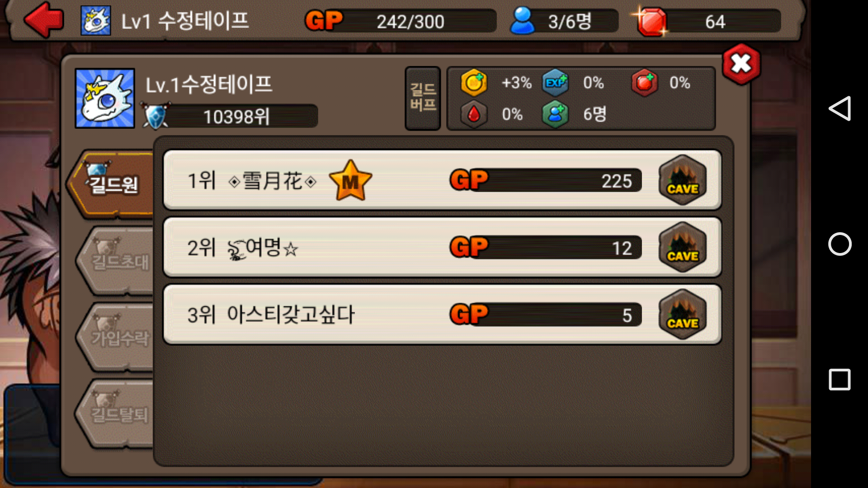Open CAVE icon for 아스티갖고싶다
Screen dimensions: 868x488
point(683,314)
